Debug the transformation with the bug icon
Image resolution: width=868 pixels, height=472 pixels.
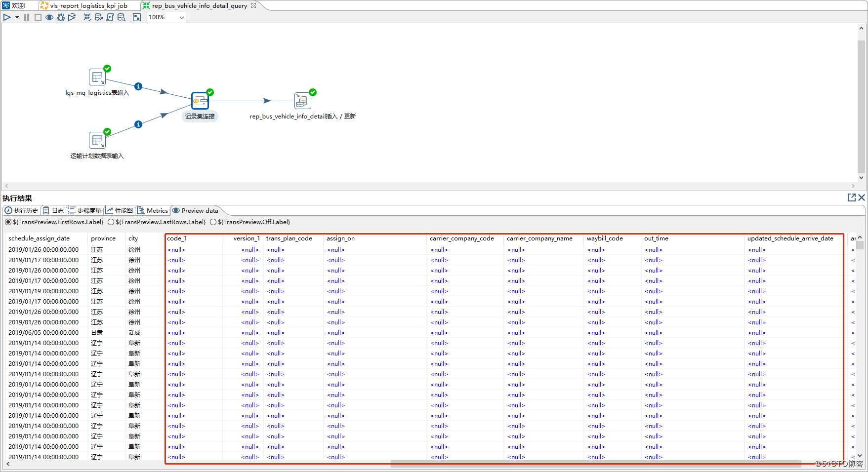click(61, 17)
